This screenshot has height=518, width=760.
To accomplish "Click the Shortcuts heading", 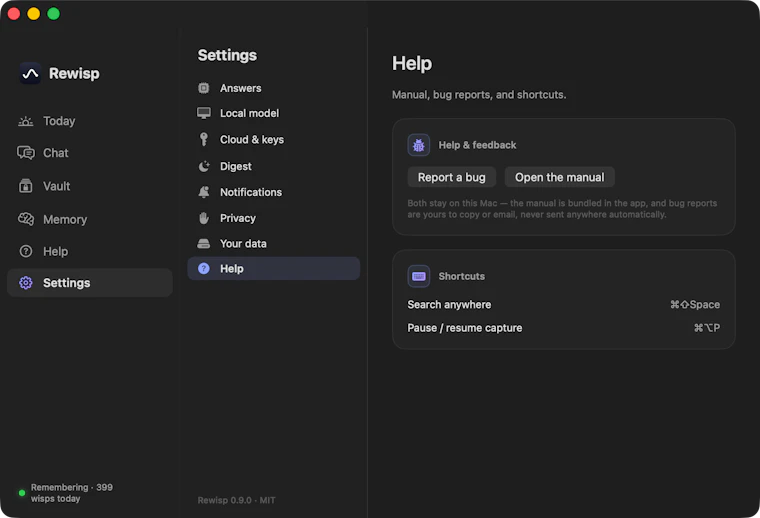I will (461, 276).
